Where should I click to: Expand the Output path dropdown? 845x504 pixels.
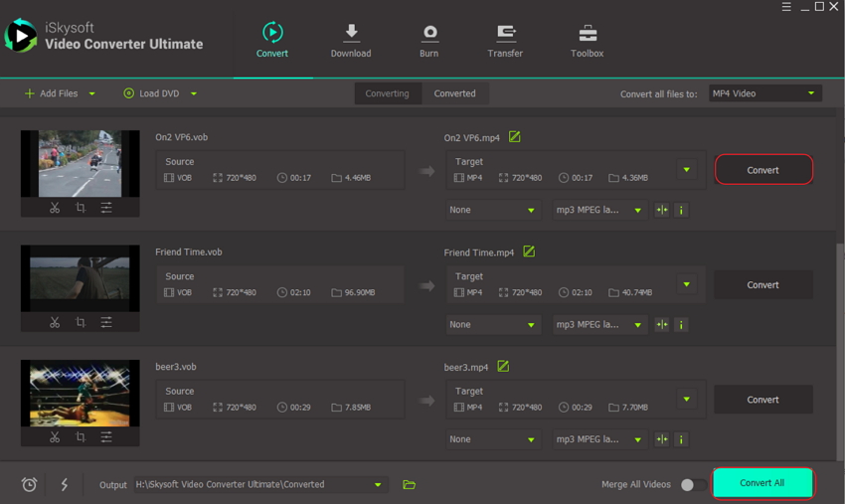[x=378, y=485]
